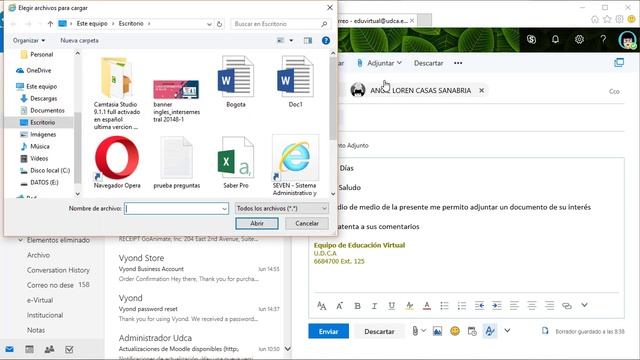Switch to People icon in Outlook bottom bar

49,349
